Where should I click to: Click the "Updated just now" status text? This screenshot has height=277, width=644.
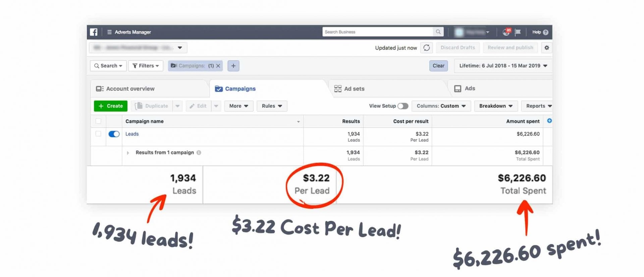pyautogui.click(x=396, y=48)
